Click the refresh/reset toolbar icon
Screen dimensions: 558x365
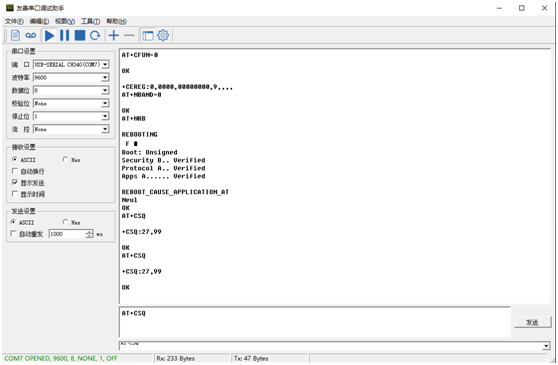[x=95, y=36]
